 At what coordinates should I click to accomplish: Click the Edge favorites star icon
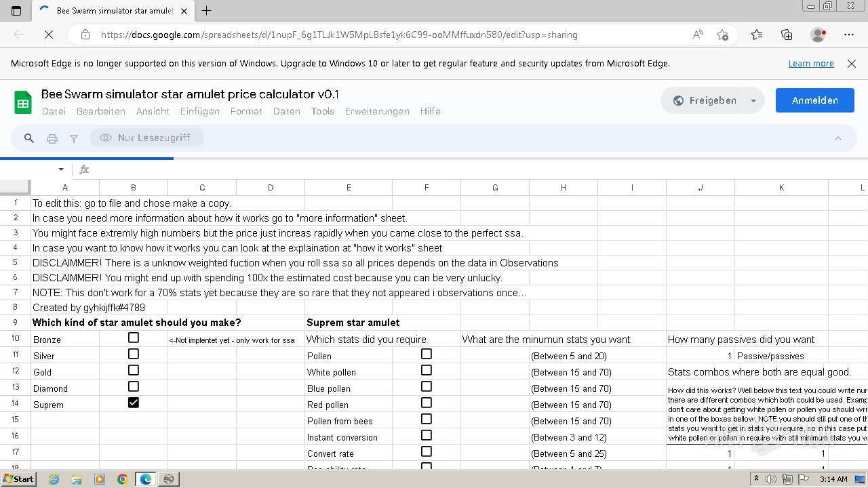click(x=757, y=35)
